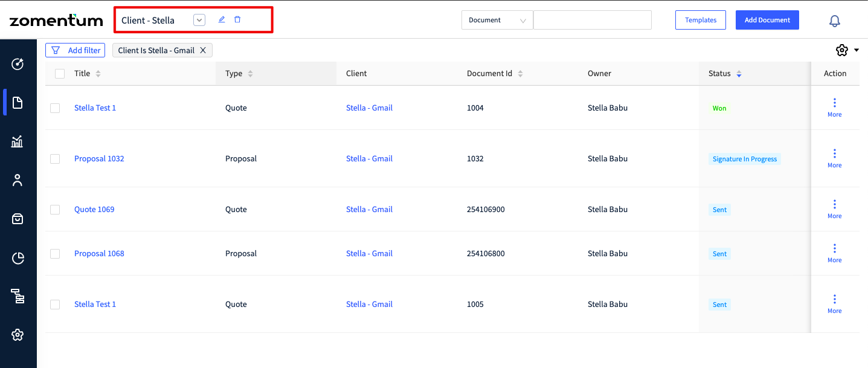Open the Proposal 1032 document link
This screenshot has height=368, width=868.
point(99,158)
